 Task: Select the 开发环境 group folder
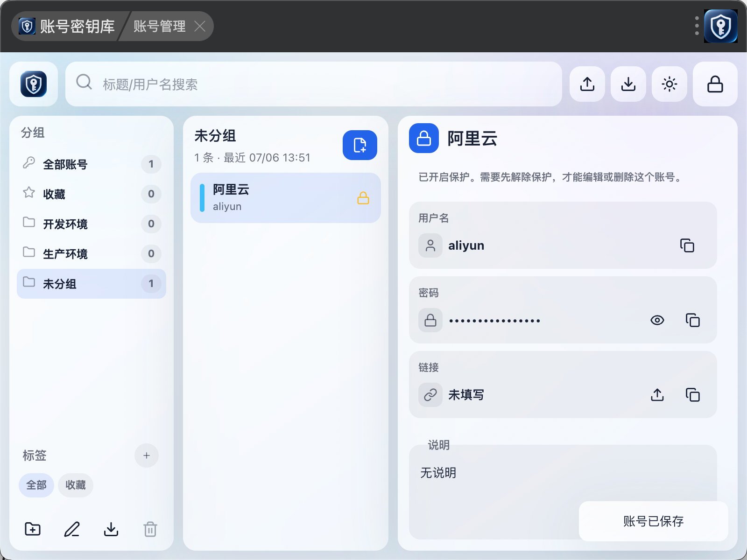pyautogui.click(x=92, y=224)
